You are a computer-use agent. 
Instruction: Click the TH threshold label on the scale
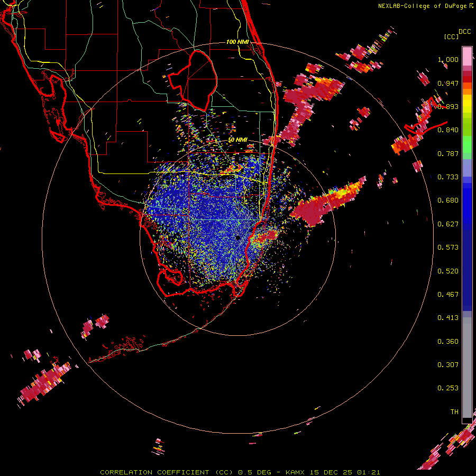(454, 412)
